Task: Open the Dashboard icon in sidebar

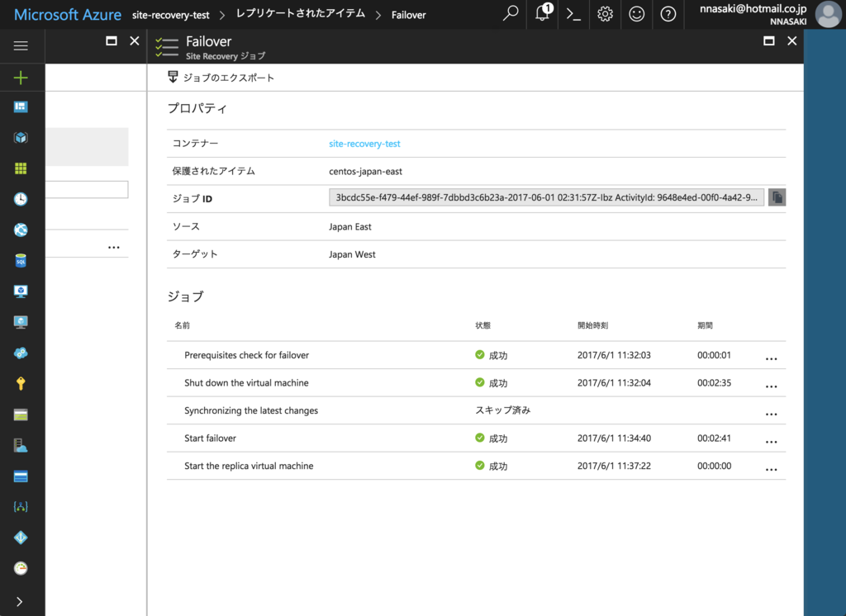Action: click(x=21, y=107)
